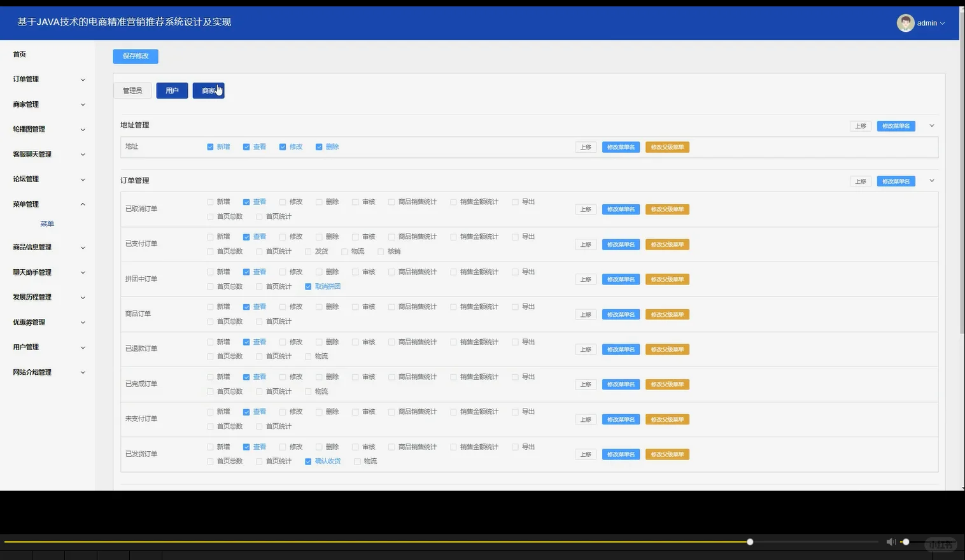Switch to the 用户 role tab
Screen dimensions: 965x560
[172, 91]
